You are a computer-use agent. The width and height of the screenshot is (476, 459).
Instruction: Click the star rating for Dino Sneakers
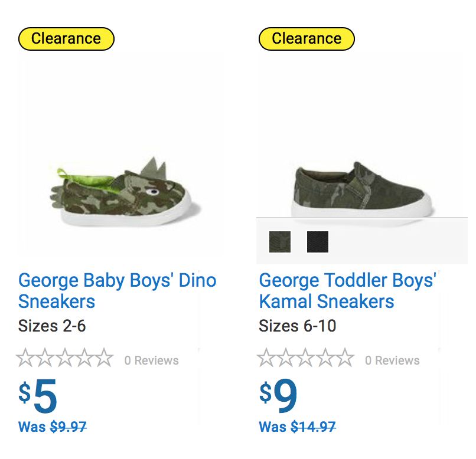point(64,359)
